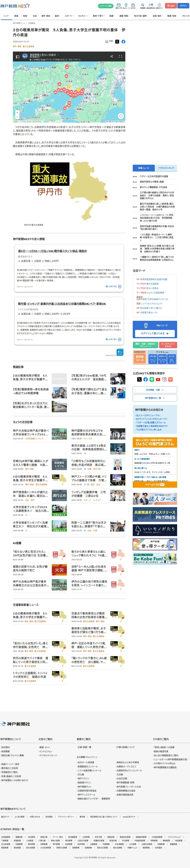Select the 新着ニュース tab
Viewport: 190px width, 868px height.
coord(144,168)
